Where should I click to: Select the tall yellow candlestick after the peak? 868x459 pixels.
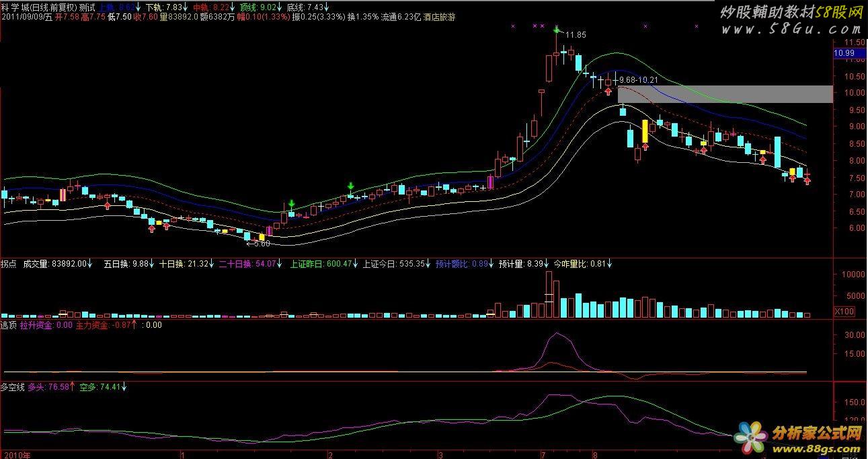tap(645, 131)
